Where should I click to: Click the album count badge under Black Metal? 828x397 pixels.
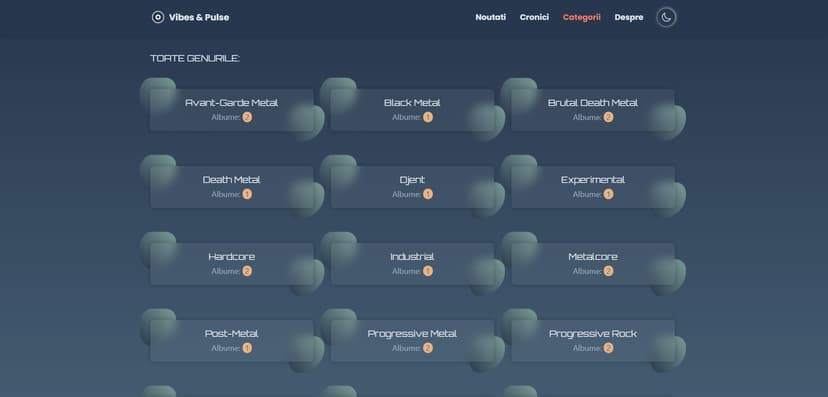[x=428, y=117]
